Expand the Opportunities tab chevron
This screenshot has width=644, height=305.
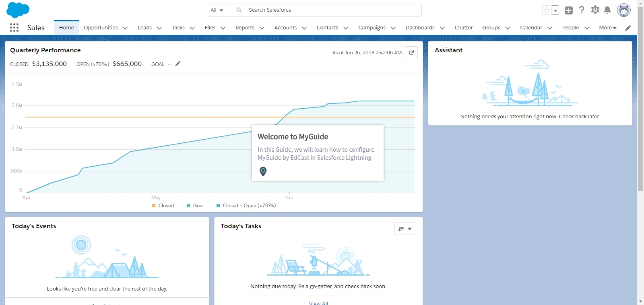tap(125, 28)
